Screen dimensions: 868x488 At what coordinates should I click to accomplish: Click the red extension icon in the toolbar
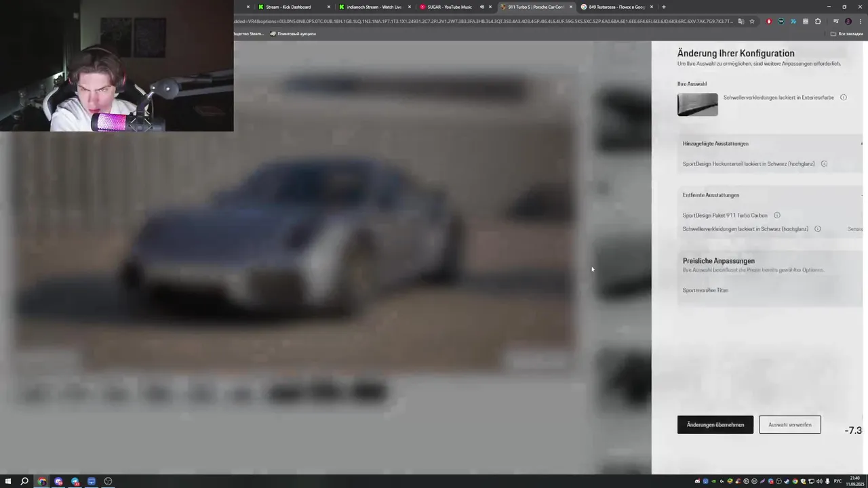click(768, 21)
